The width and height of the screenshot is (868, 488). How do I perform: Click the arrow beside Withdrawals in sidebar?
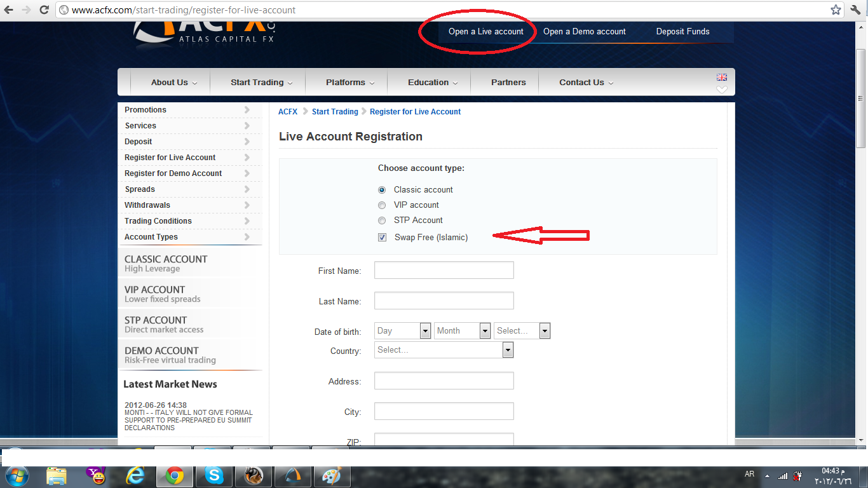[x=247, y=205]
